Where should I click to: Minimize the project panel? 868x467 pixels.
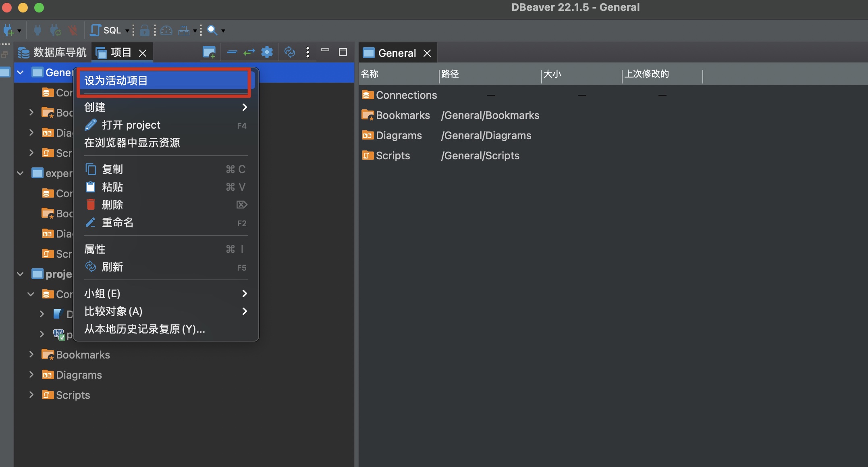(325, 50)
